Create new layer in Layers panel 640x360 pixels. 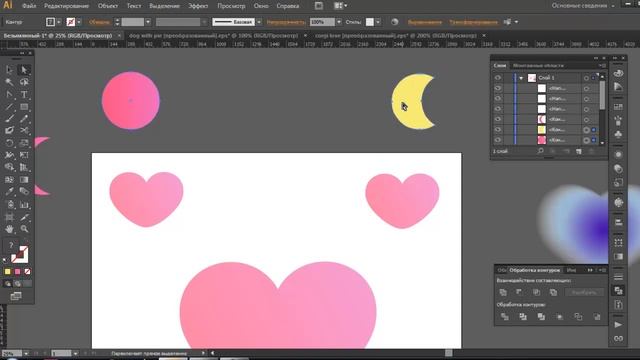[578, 151]
